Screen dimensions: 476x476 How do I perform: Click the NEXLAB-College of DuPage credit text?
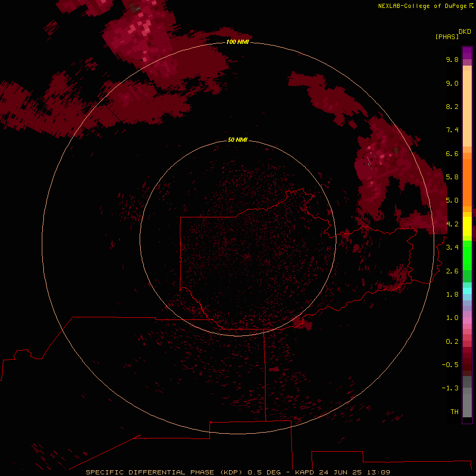(422, 6)
